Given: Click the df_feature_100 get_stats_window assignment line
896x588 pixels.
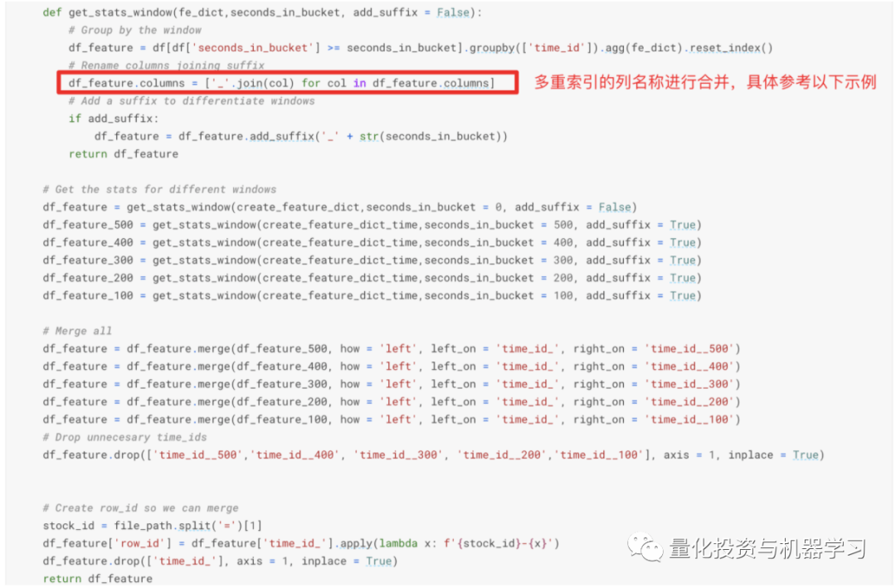Looking at the screenshot, I should [372, 295].
